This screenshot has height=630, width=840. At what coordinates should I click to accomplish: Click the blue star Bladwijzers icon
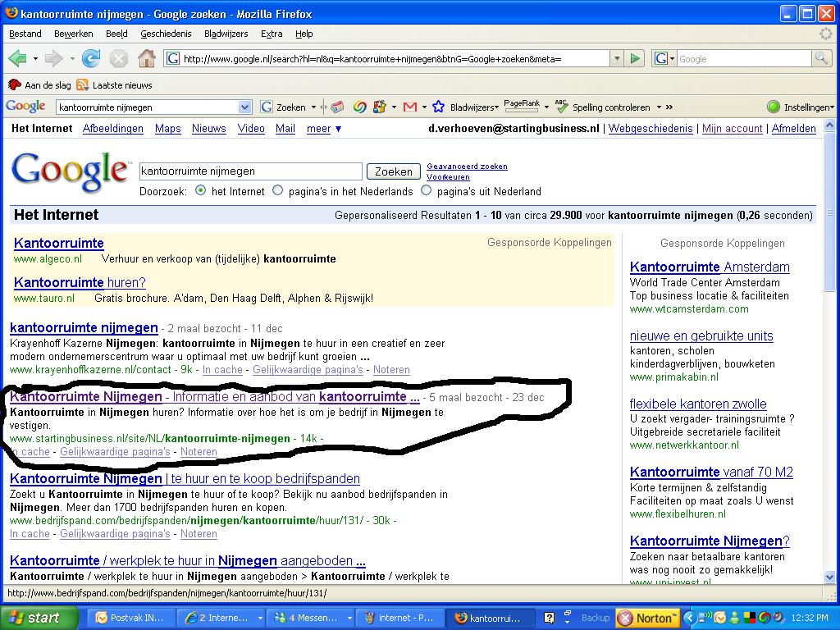[x=438, y=107]
